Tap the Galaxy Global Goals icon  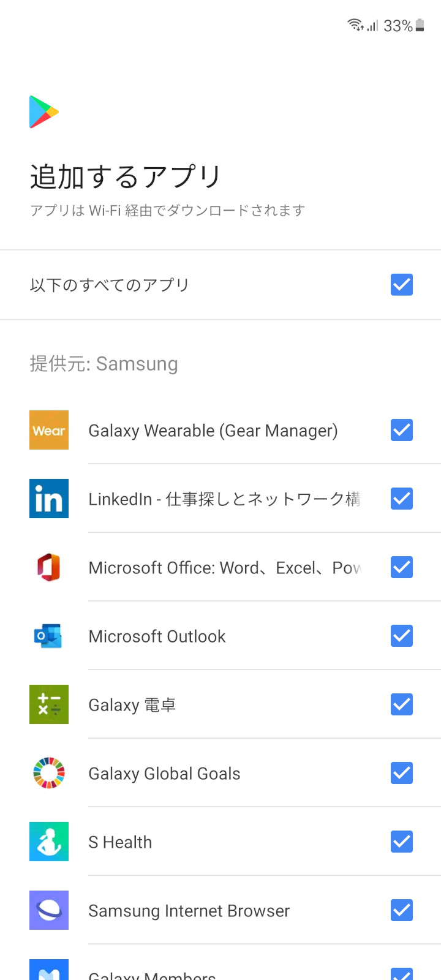[49, 773]
